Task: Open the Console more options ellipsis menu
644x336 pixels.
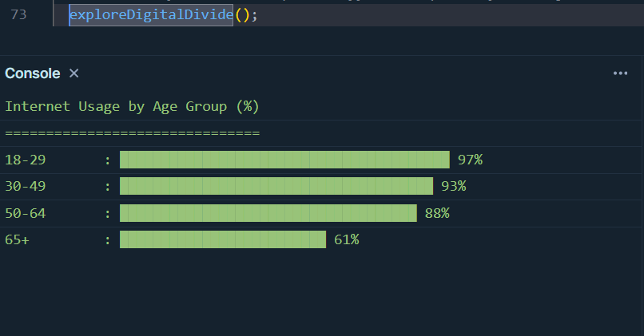Action: [620, 73]
